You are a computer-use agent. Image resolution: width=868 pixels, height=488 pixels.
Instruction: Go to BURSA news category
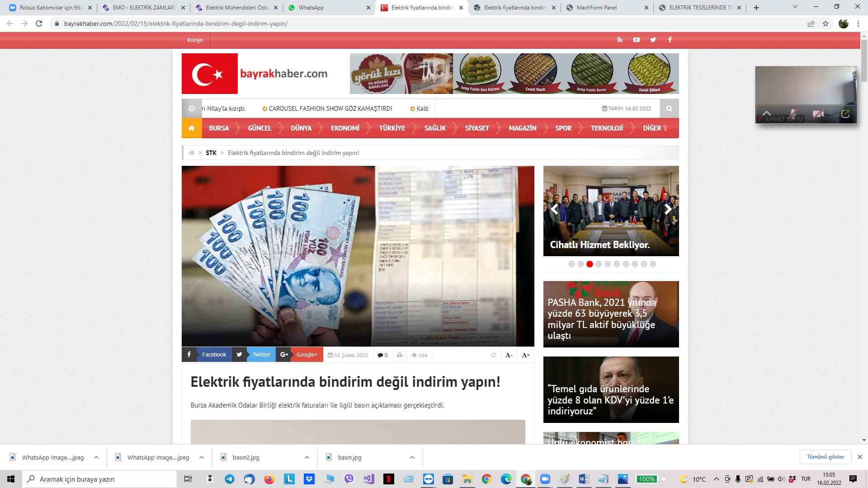pyautogui.click(x=219, y=128)
